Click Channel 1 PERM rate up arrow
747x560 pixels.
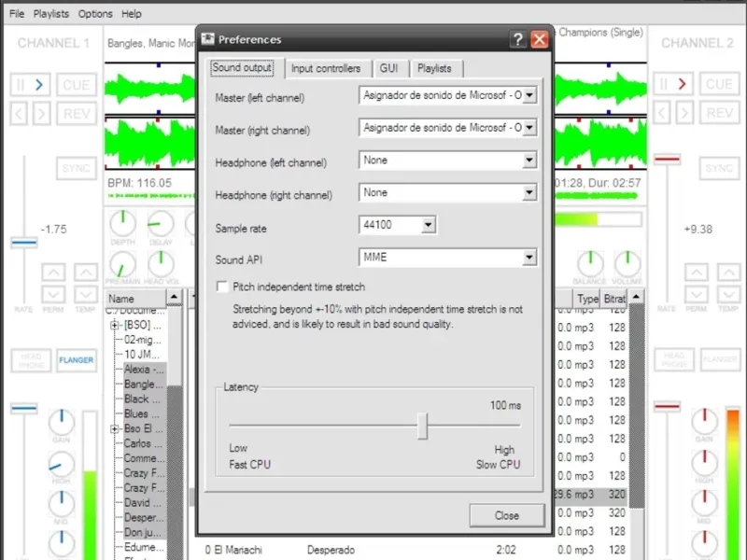click(53, 273)
